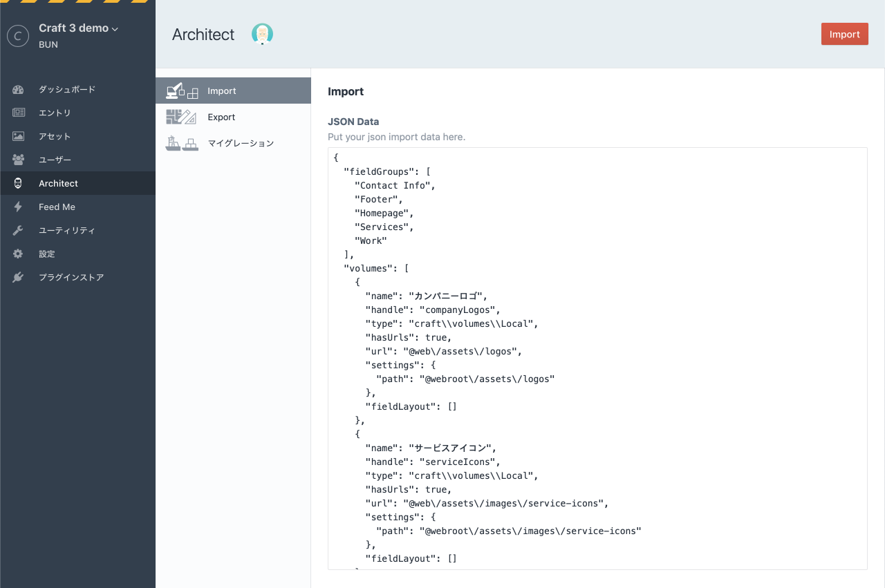Click the plugin store plug icon
This screenshot has width=885, height=588.
click(x=18, y=278)
